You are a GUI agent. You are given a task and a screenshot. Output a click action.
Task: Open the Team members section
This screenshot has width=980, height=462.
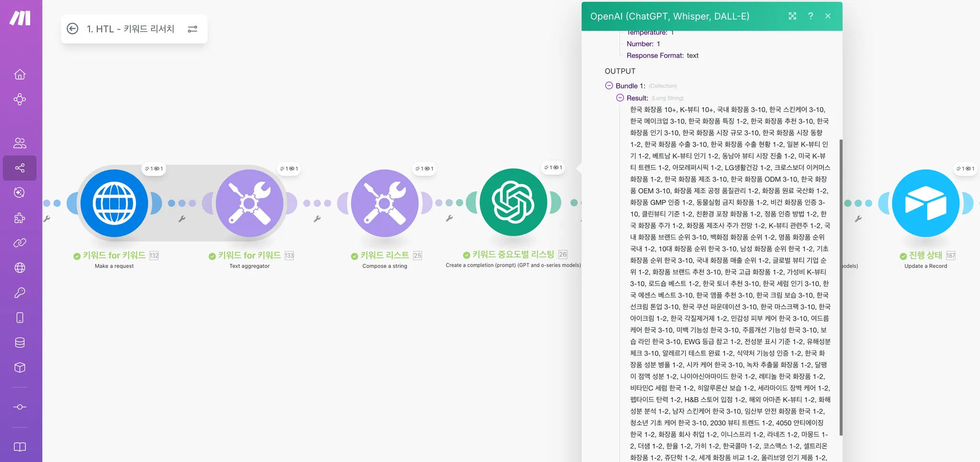(20, 143)
